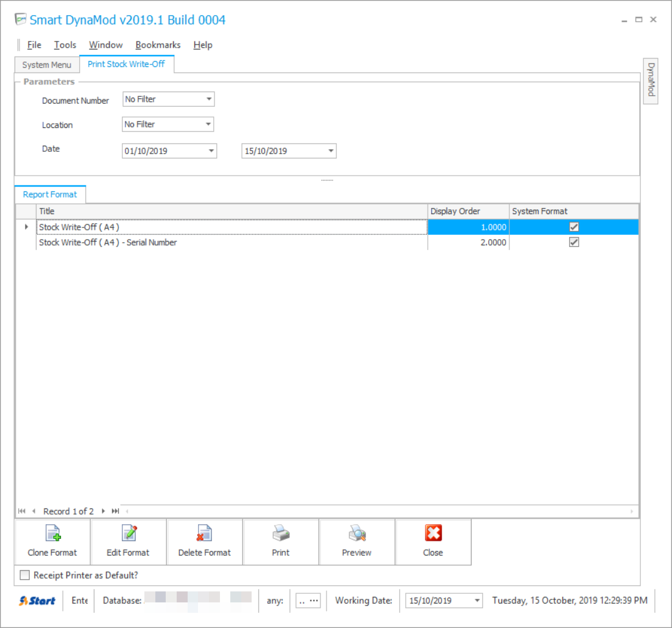Open the Location filter dropdown
Screen dimensions: 672x628
[208, 124]
